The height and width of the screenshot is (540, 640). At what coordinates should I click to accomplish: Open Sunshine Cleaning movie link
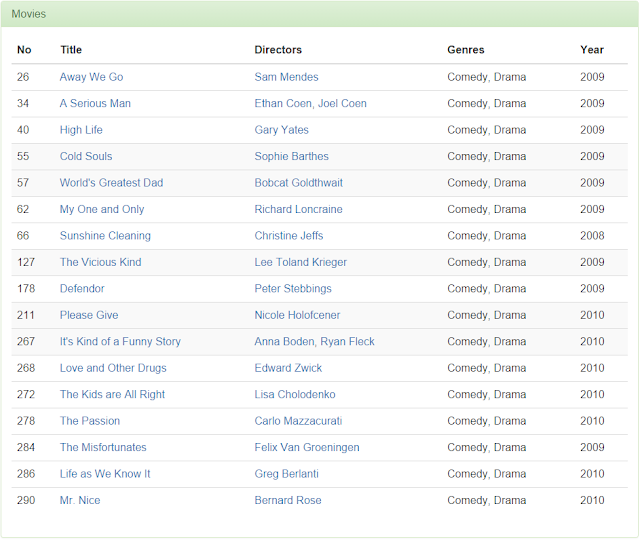[x=105, y=236]
